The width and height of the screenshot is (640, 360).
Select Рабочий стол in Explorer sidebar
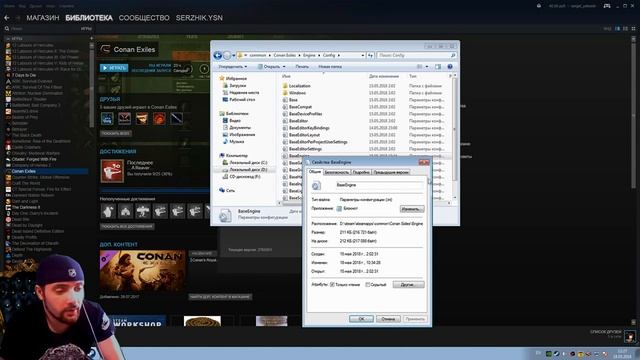pos(242,100)
